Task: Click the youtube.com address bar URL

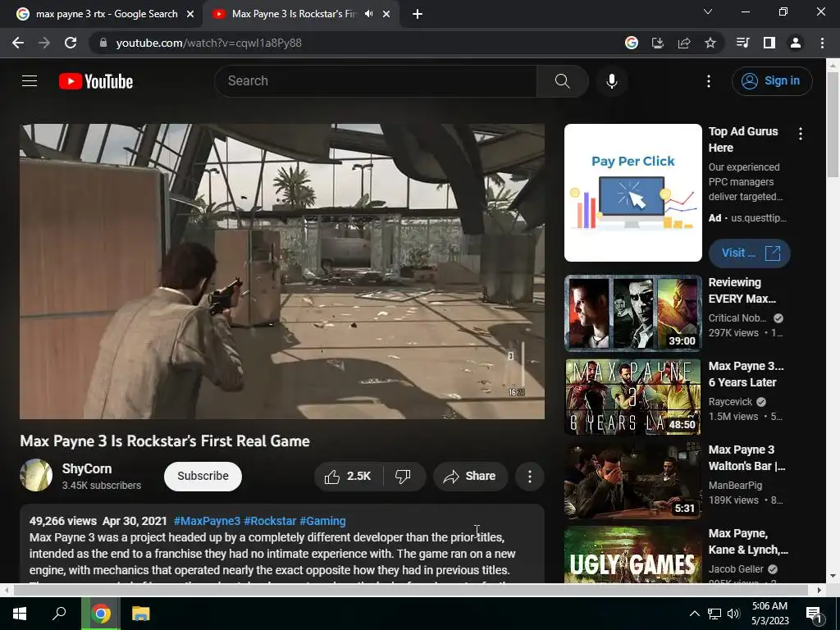Action: pos(209,43)
